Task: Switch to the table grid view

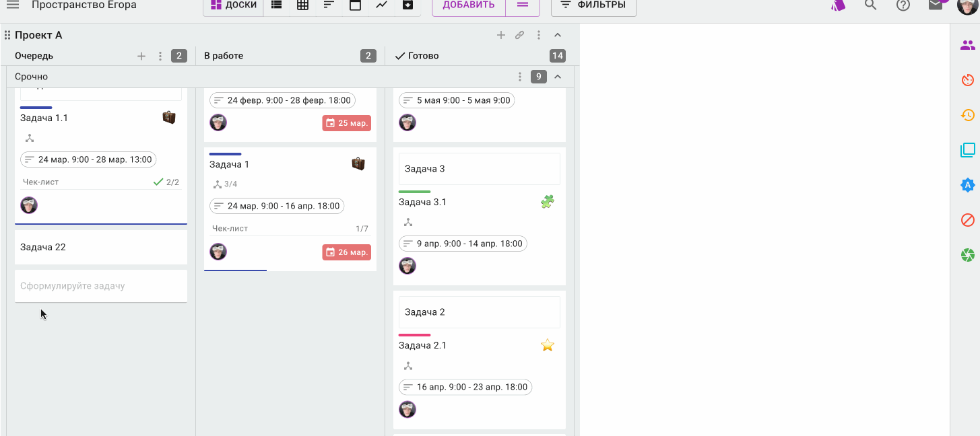Action: click(x=302, y=5)
